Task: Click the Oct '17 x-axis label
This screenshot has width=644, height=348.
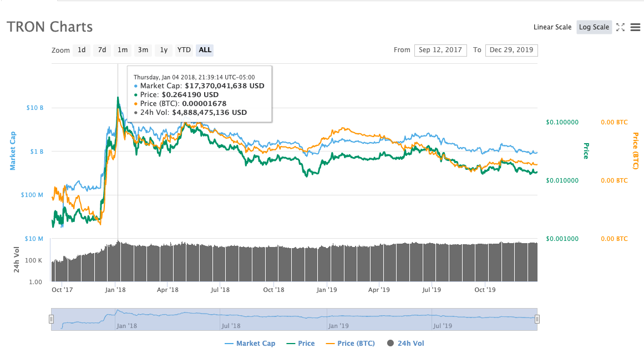Action: [x=63, y=290]
